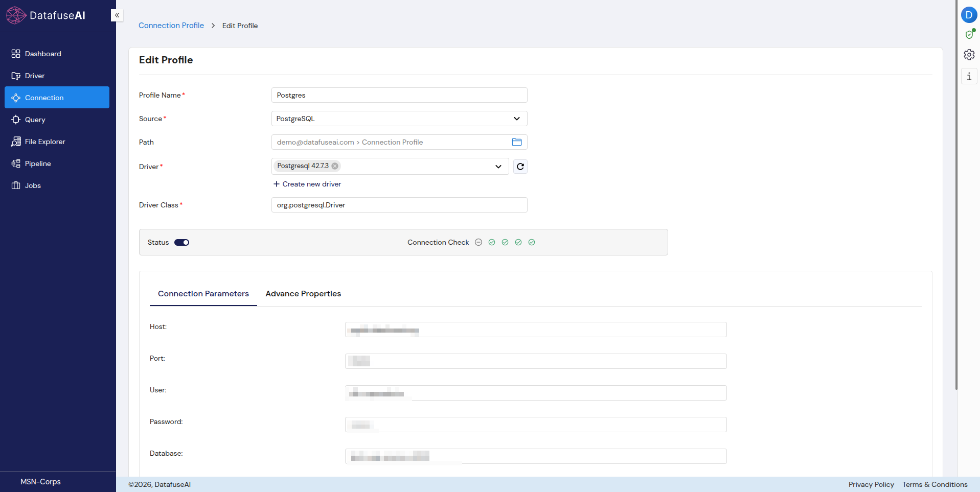Click the Driver icon in sidebar
This screenshot has height=492, width=980.
tap(16, 76)
